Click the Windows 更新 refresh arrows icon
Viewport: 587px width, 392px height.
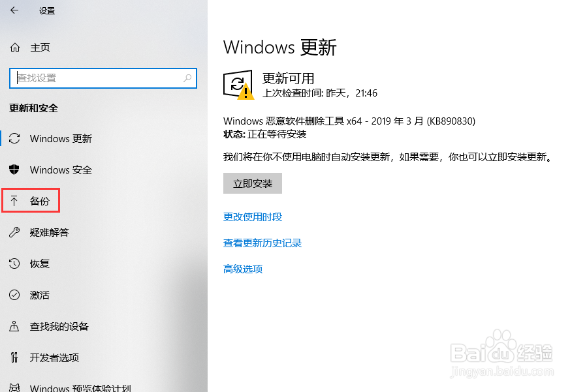click(14, 138)
